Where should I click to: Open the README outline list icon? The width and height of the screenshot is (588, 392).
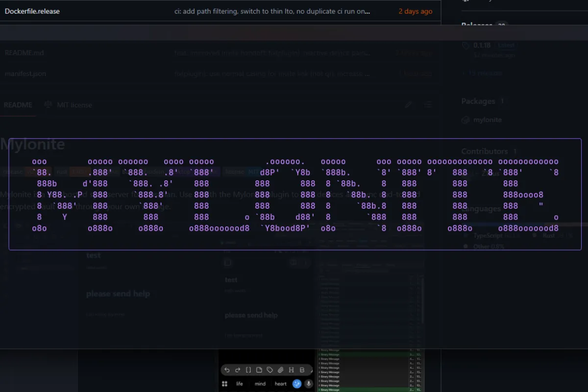(x=428, y=104)
